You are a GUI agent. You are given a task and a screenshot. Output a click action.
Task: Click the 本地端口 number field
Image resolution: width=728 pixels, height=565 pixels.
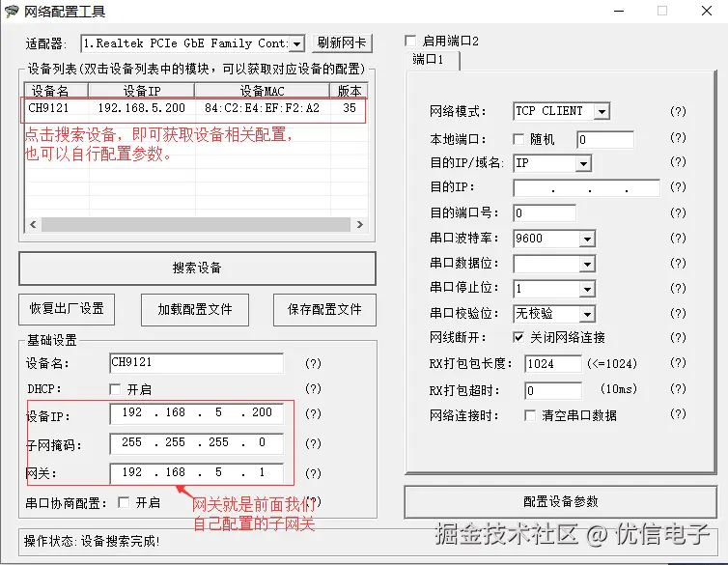(605, 139)
